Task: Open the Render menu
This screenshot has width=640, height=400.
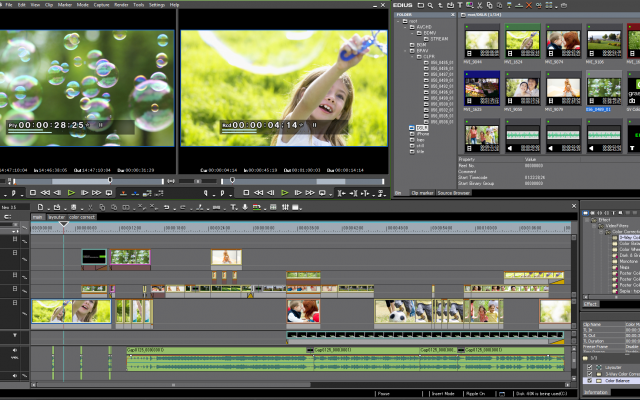Action: point(121,5)
